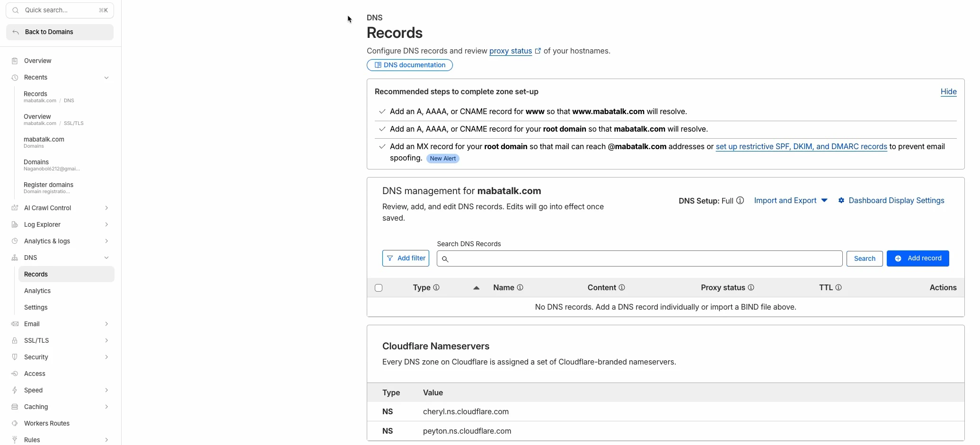Click the external link icon after proxy status

pos(538,51)
